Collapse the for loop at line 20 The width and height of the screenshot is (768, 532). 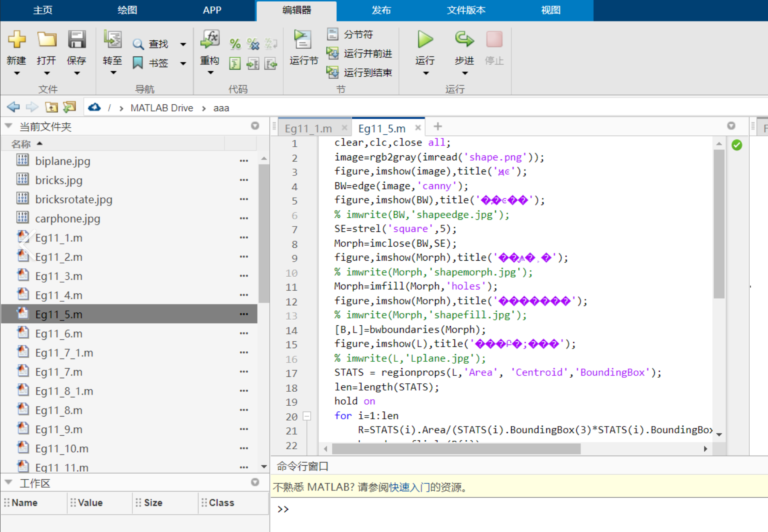click(x=307, y=416)
